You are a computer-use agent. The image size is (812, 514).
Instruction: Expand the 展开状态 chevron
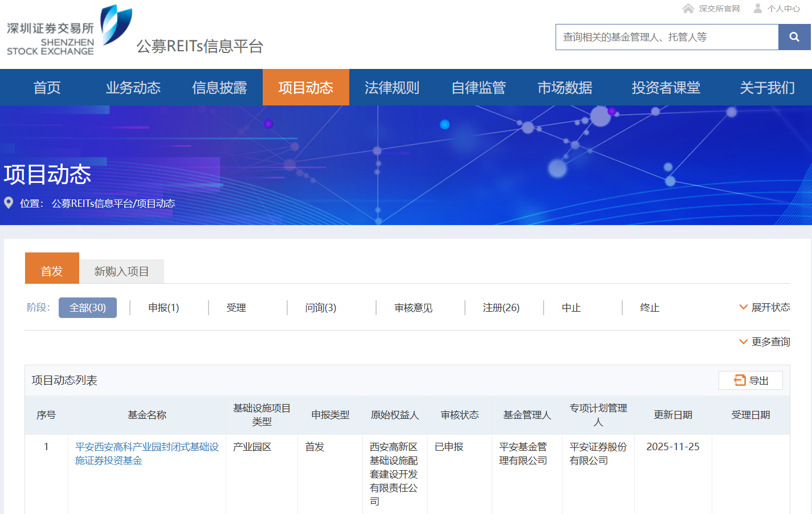[743, 307]
